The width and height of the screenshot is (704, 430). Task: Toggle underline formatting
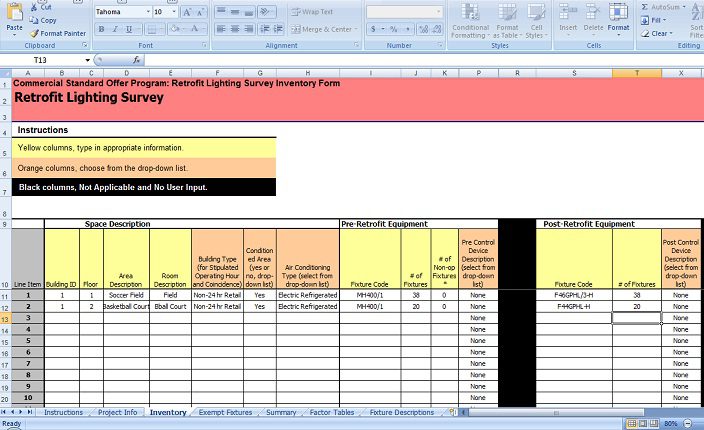127,29
